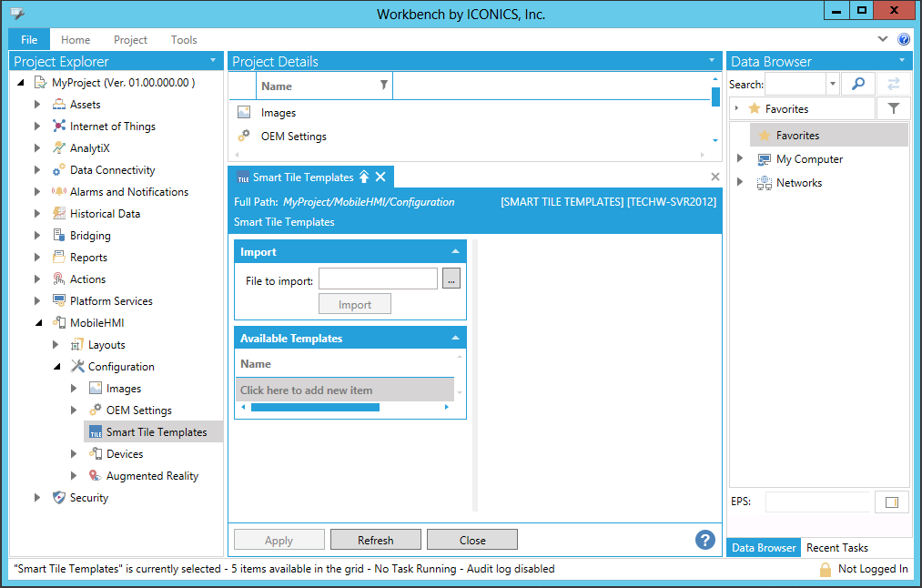Click the AnalytiX chart icon
This screenshot has height=588, width=922.
point(59,148)
